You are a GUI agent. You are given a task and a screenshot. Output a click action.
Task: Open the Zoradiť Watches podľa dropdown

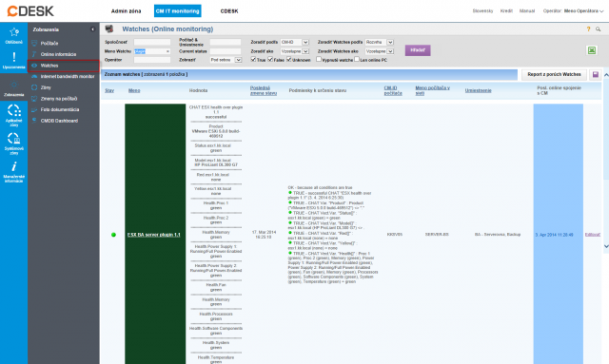pos(380,42)
